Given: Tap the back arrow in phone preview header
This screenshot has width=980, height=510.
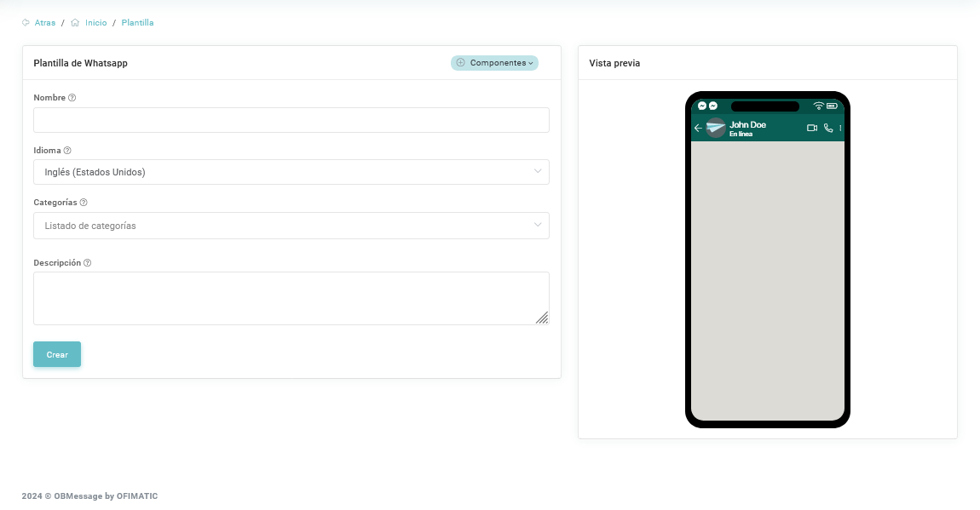Looking at the screenshot, I should [698, 129].
